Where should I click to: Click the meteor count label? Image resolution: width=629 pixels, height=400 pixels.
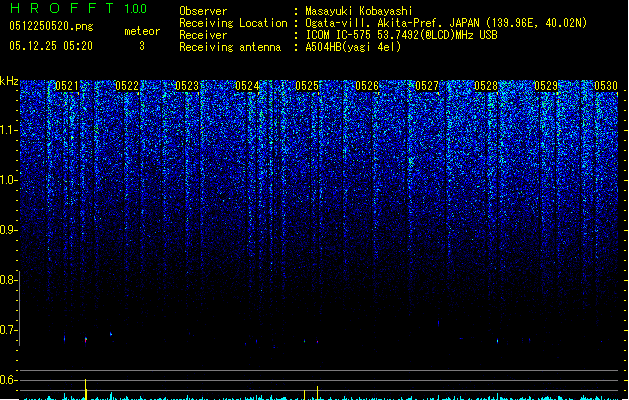pyautogui.click(x=142, y=31)
